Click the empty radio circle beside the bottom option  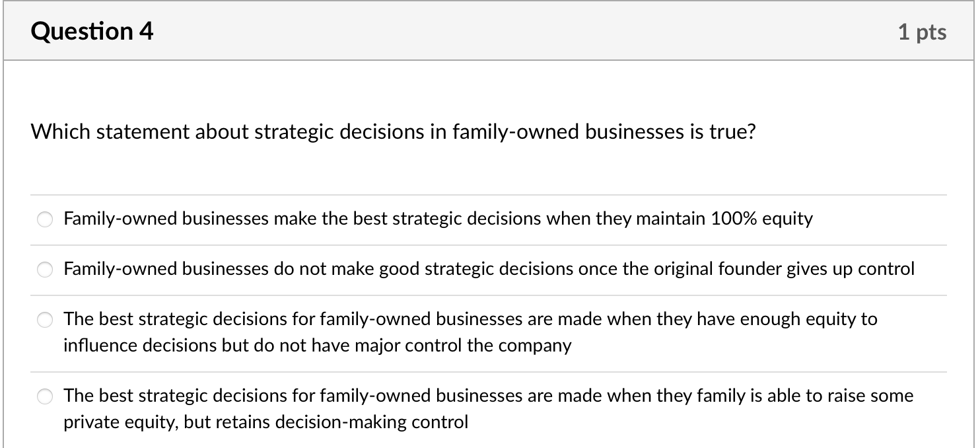tap(45, 396)
